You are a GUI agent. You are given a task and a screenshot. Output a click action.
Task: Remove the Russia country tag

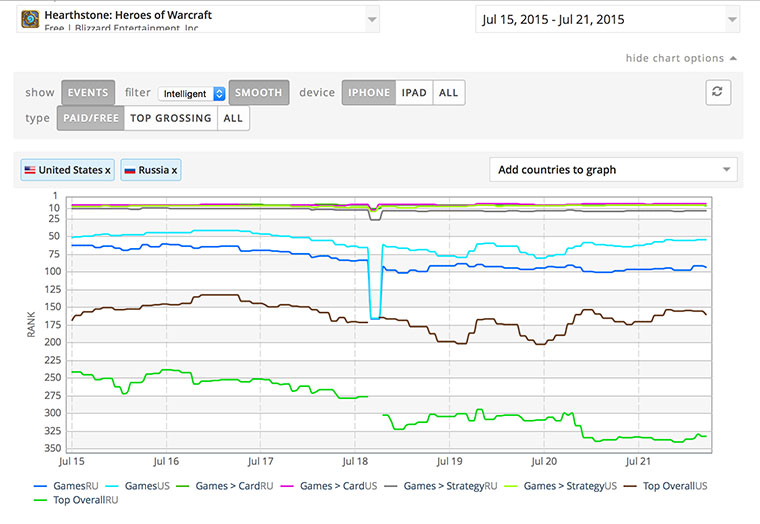click(175, 171)
